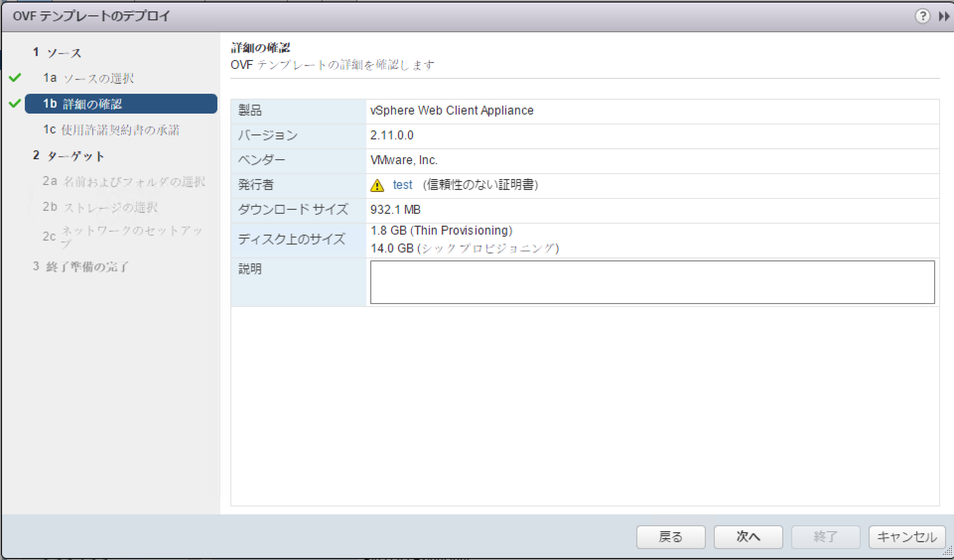Select step 1c 使用許諾契約書の承諾

click(x=112, y=129)
